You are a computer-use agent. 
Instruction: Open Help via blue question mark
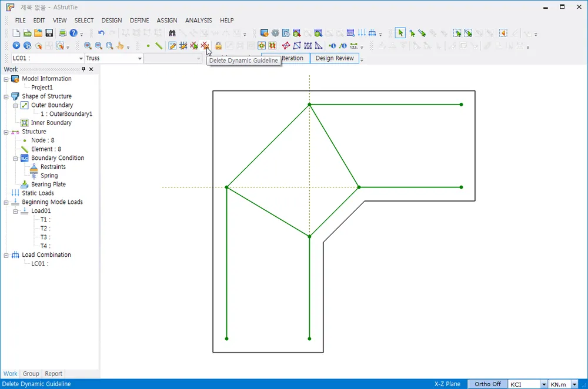tap(73, 33)
